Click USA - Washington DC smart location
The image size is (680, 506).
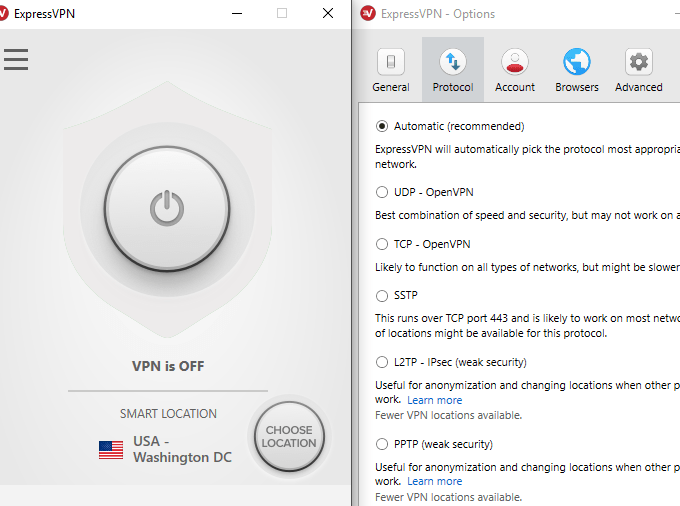[182, 449]
